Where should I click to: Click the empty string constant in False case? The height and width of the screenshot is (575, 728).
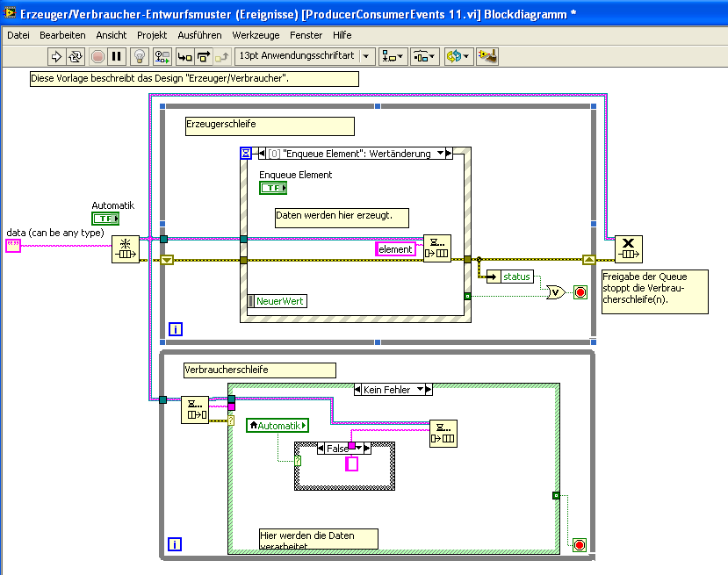click(x=351, y=464)
